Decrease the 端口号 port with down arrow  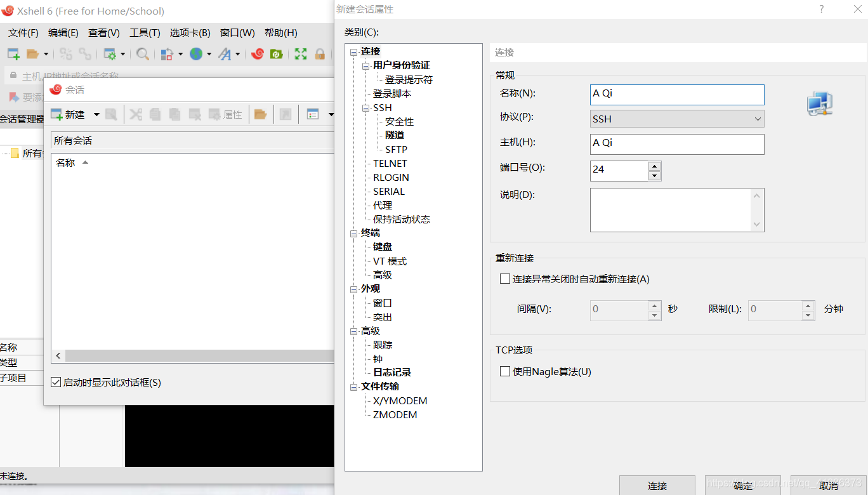click(x=655, y=176)
